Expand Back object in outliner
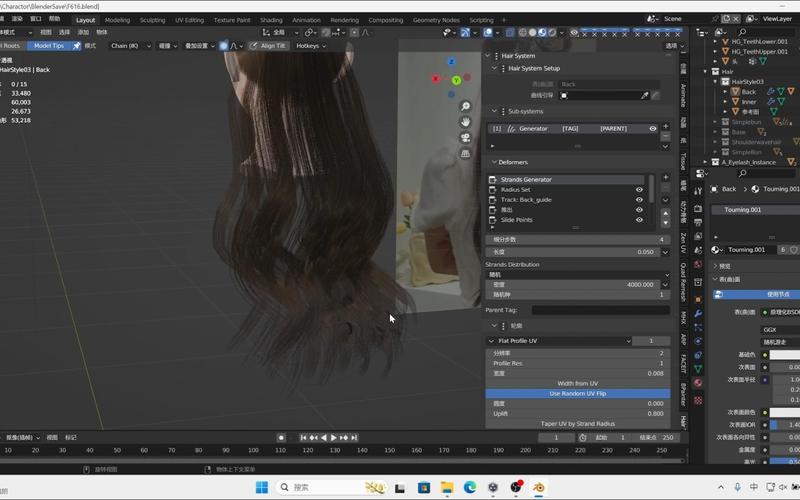This screenshot has width=800, height=500. pyautogui.click(x=725, y=92)
